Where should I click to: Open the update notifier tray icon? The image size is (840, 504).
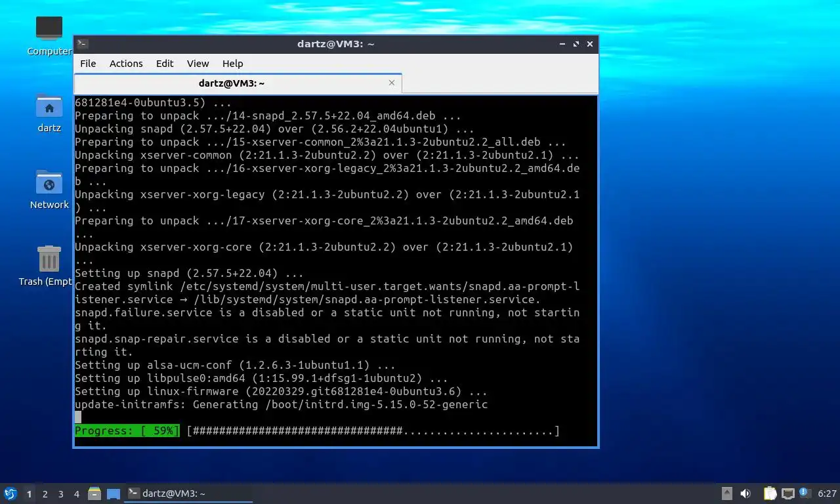(805, 493)
